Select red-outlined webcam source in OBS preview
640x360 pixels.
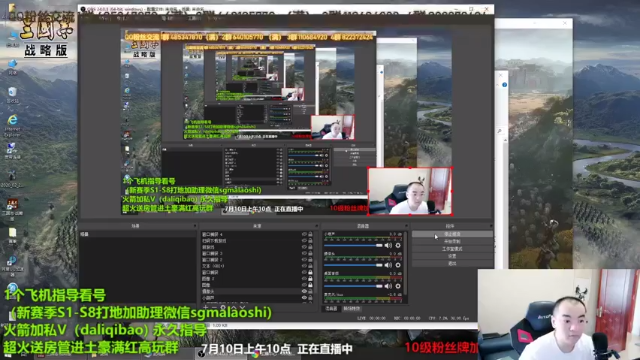click(410, 191)
